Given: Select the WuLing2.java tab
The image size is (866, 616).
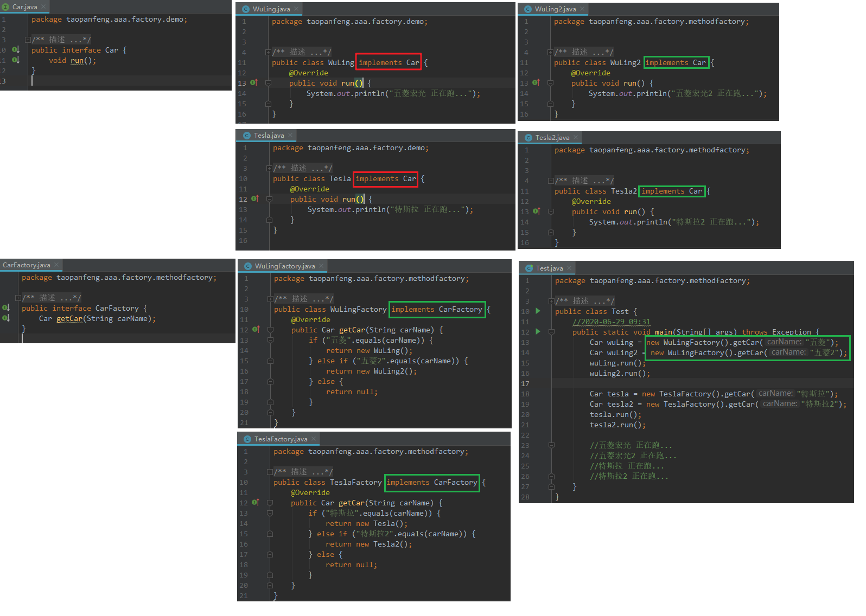Looking at the screenshot, I should [x=553, y=9].
